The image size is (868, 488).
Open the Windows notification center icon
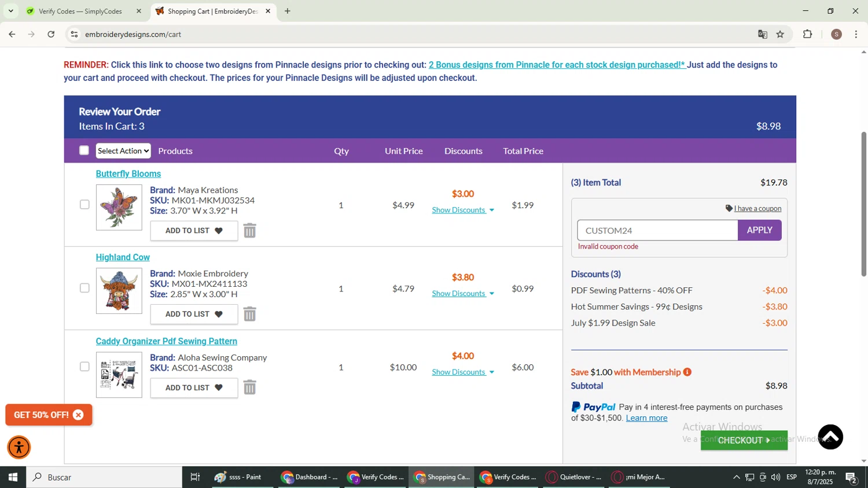pos(851,477)
